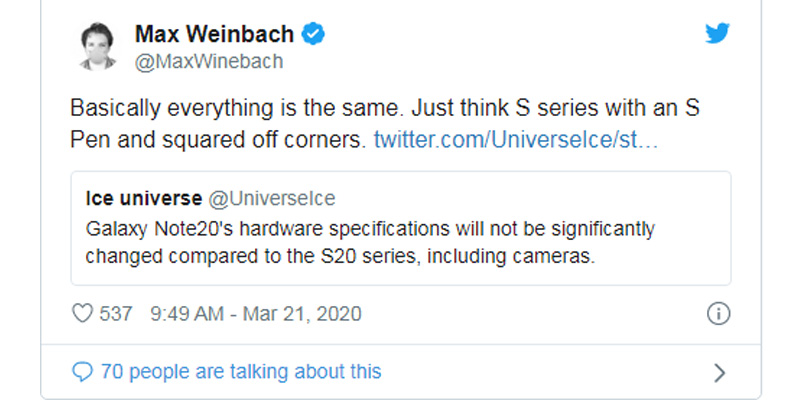Screen dimensions: 799x400
Task: Like the tweet with the heart icon
Action: click(84, 314)
